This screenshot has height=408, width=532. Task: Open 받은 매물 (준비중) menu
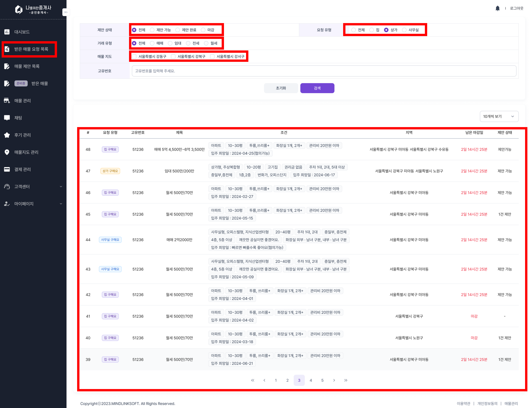40,84
